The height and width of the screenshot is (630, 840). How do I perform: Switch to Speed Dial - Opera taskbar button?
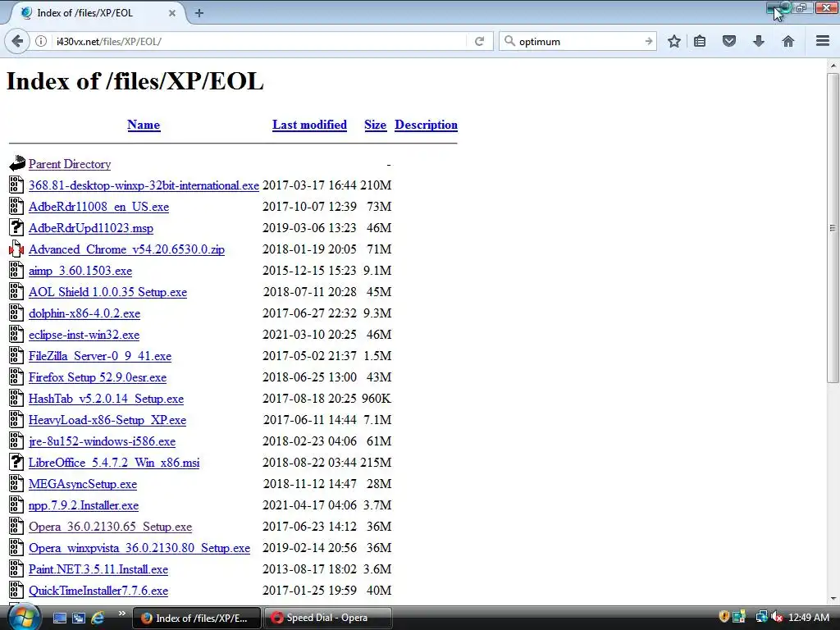[328, 618]
